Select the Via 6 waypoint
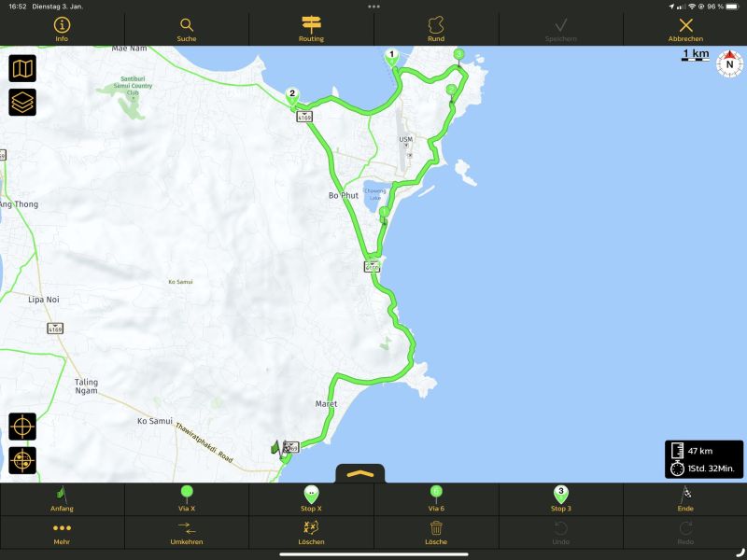Viewport: 747px width, 560px height. tap(435, 498)
